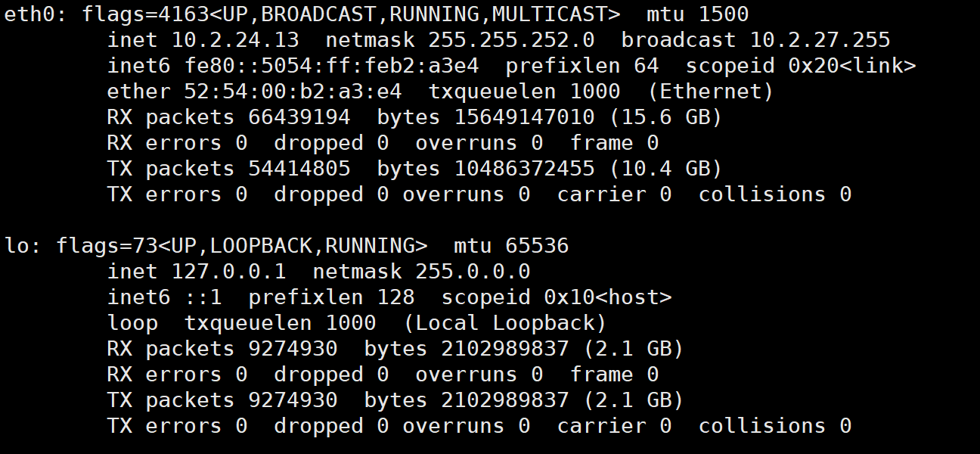Click lo RX packets count 9274930

pos(293,349)
